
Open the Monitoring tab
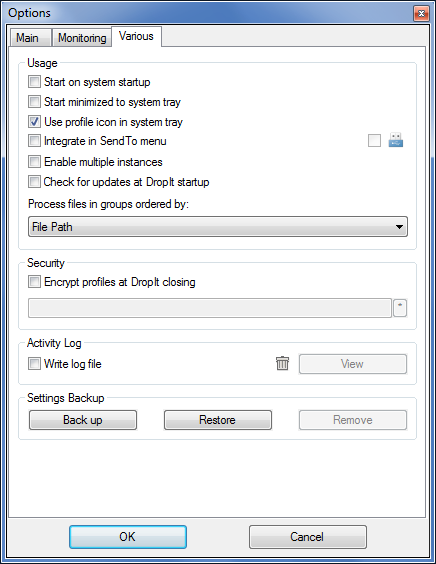pyautogui.click(x=82, y=37)
